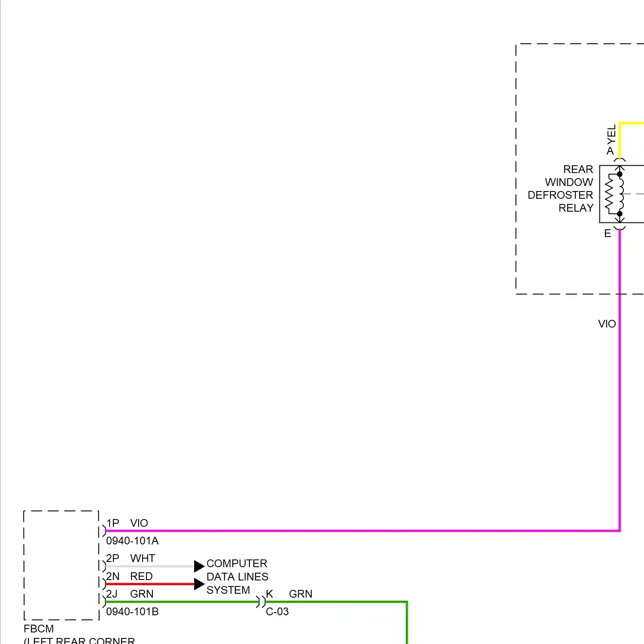Open the COMPUTER DATA LINES SYSTEM reference
644x644 pixels.
point(237,577)
